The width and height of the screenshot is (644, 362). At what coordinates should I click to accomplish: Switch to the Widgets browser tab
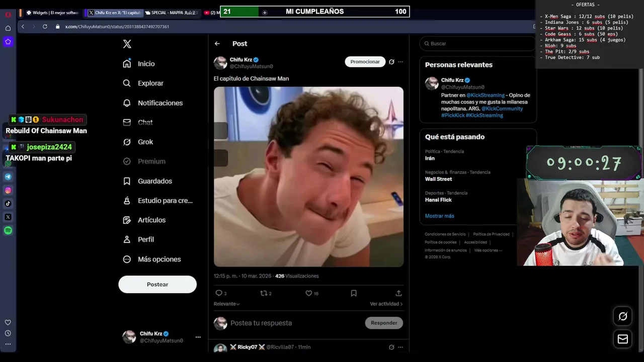[x=52, y=13]
